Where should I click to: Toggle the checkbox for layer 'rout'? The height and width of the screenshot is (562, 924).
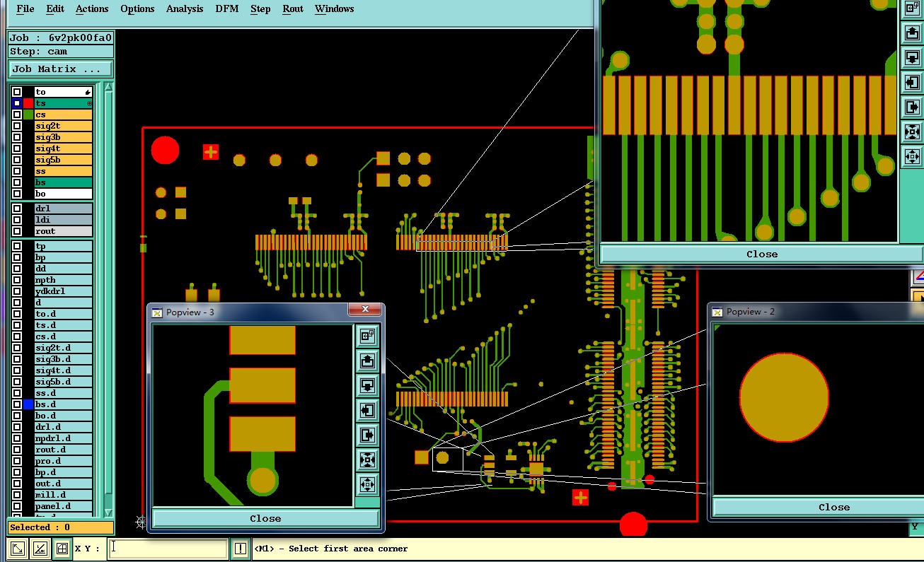click(x=17, y=231)
